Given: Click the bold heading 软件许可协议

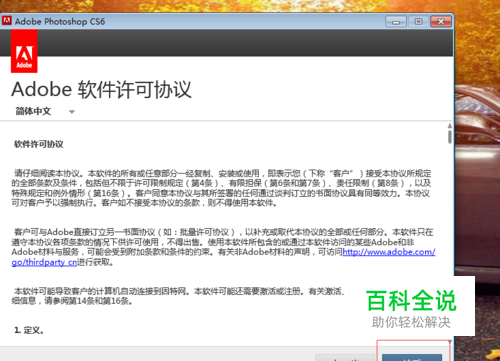Looking at the screenshot, I should (39, 144).
